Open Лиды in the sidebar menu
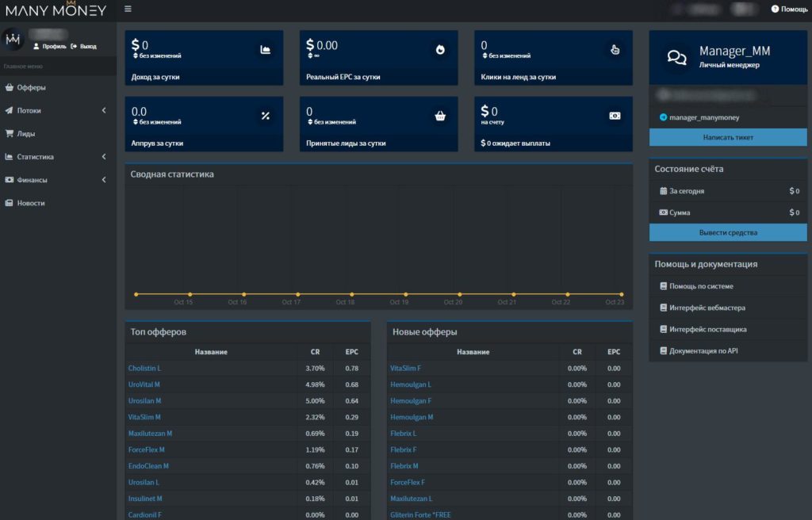The width and height of the screenshot is (812, 520). (x=26, y=134)
